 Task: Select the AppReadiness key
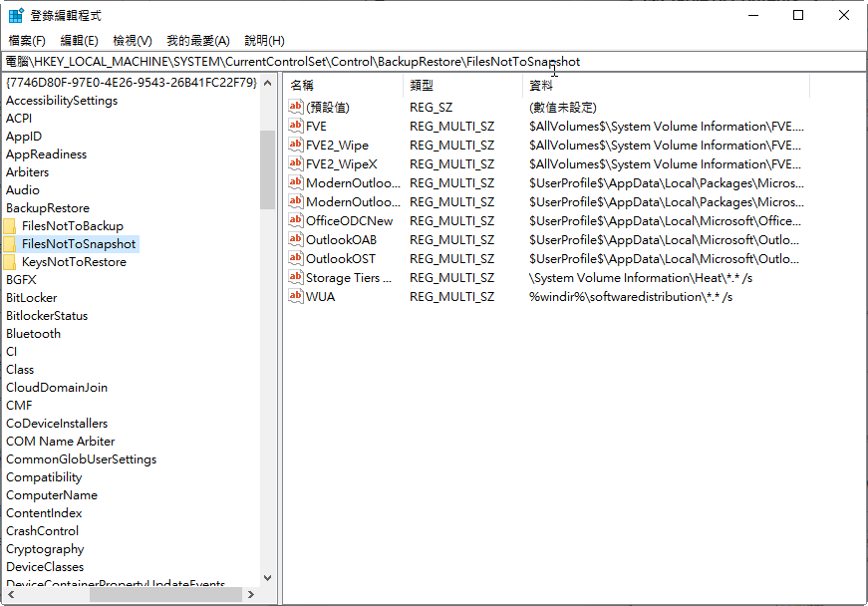(46, 154)
